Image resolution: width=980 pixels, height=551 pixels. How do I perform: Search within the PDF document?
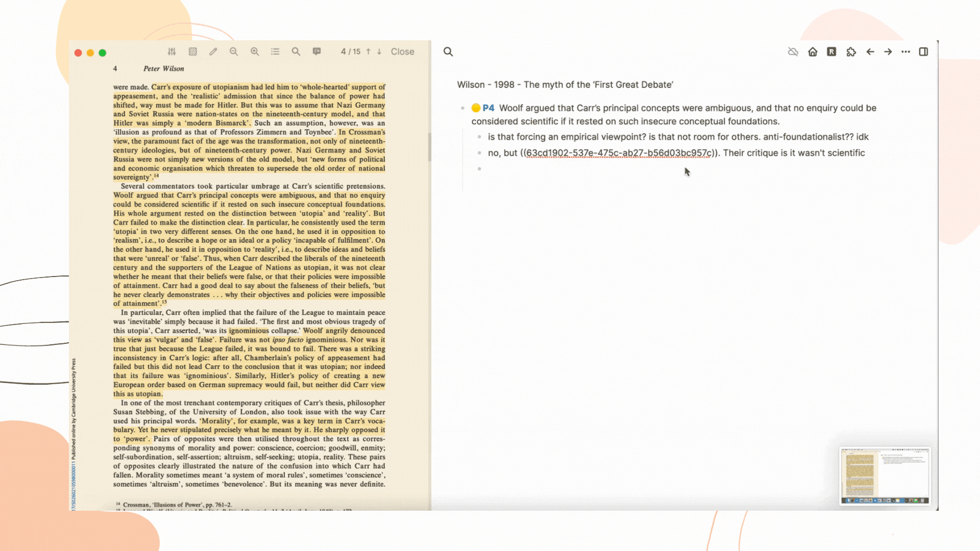click(x=296, y=52)
